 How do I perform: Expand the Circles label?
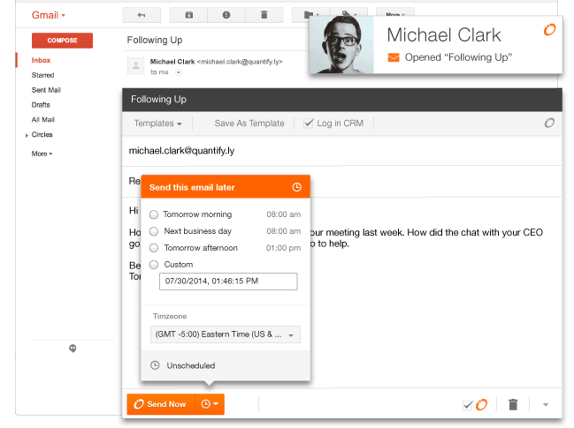coord(27,135)
